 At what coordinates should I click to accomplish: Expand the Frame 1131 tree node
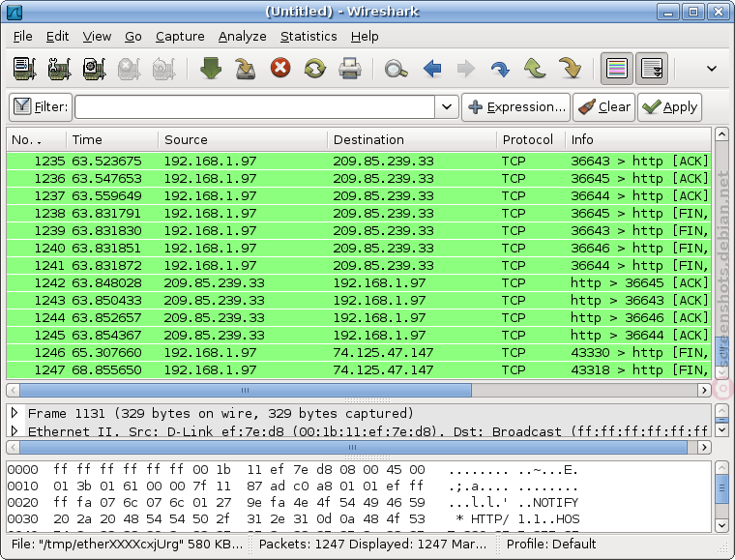pyautogui.click(x=15, y=413)
